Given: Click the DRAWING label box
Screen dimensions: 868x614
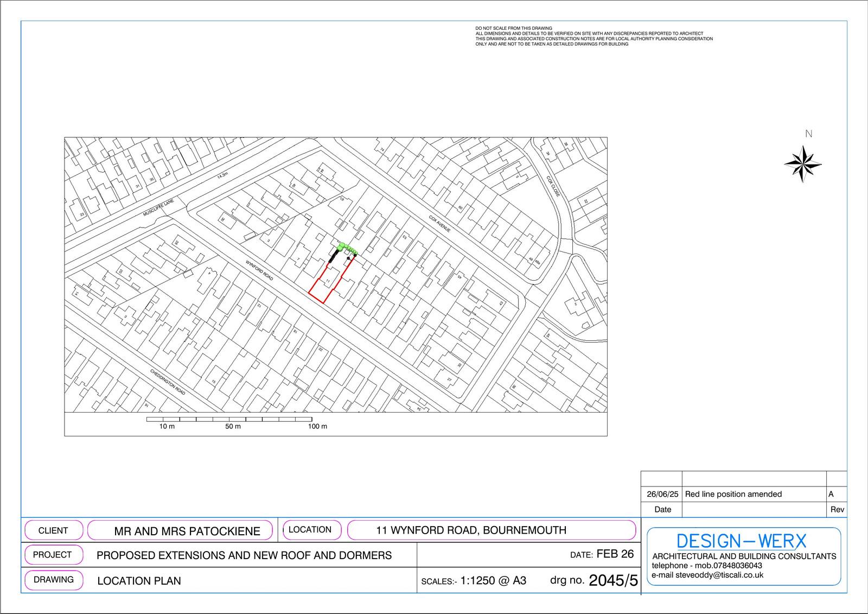Looking at the screenshot, I should 54,579.
